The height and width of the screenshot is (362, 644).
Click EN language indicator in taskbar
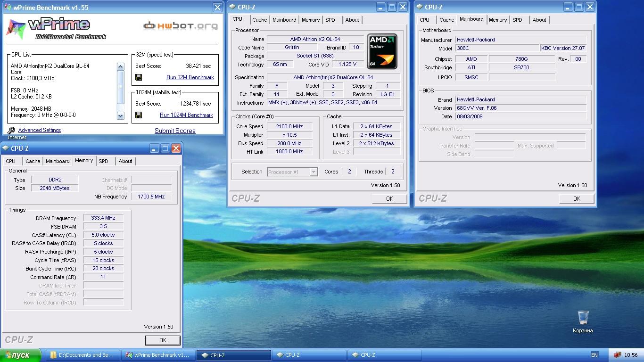click(x=594, y=355)
